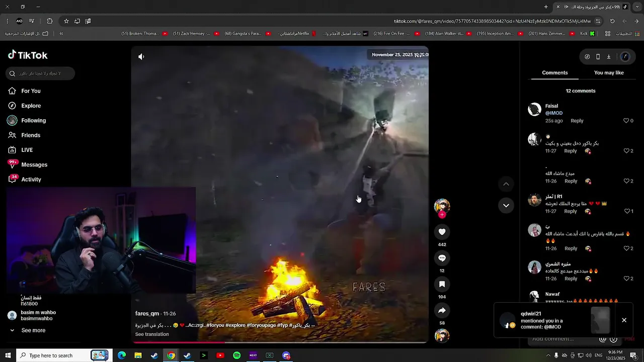The height and width of the screenshot is (362, 644).
Task: Switch to the You may like tab
Action: (x=609, y=73)
